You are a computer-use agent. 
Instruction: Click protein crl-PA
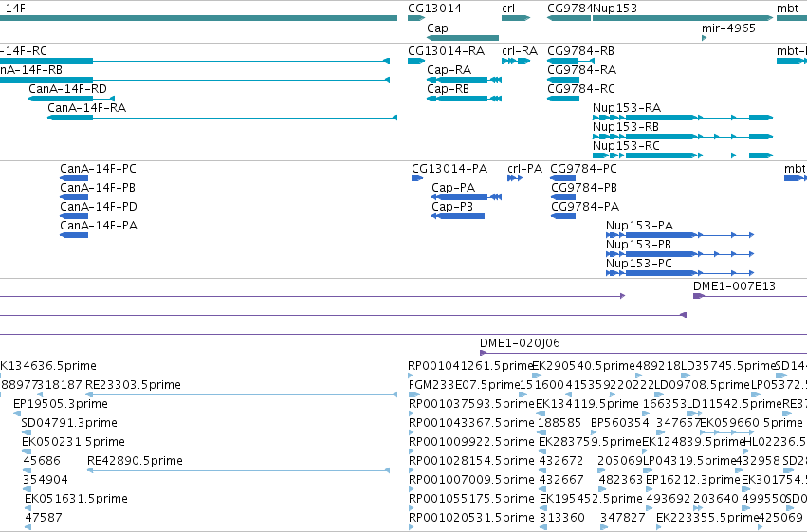(x=524, y=169)
